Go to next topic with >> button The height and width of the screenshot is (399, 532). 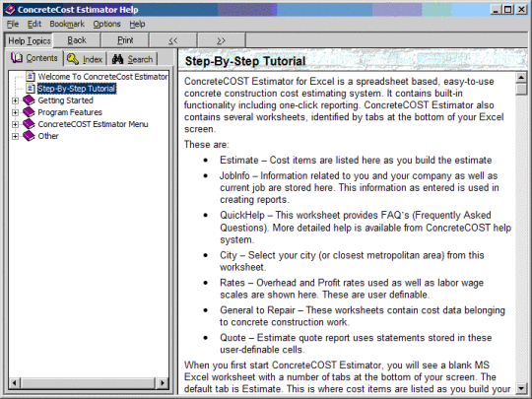[x=222, y=40]
